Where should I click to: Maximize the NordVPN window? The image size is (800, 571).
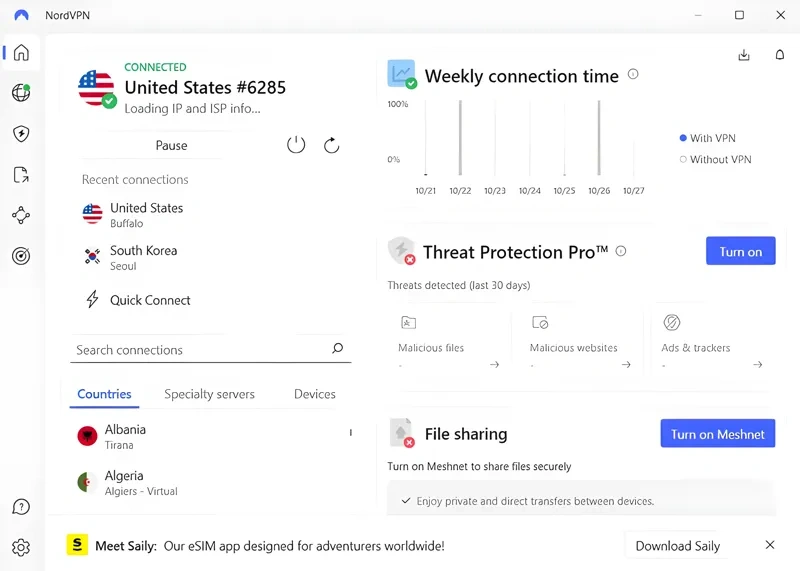pos(739,15)
